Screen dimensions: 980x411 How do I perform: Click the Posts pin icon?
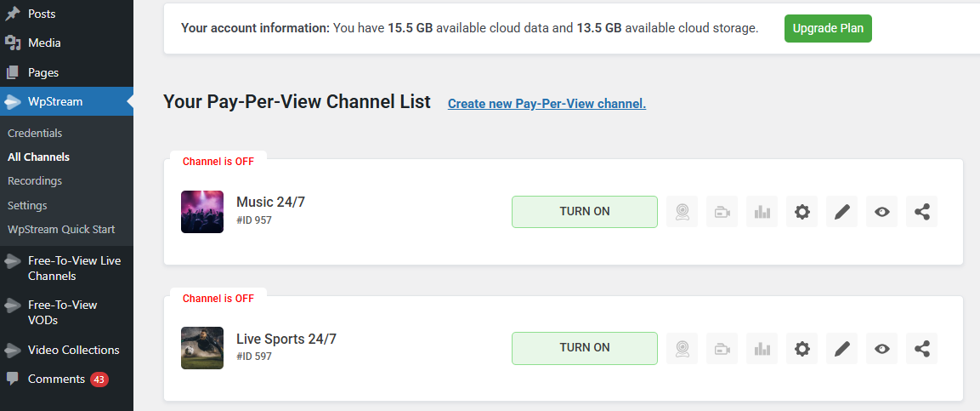coord(13,13)
